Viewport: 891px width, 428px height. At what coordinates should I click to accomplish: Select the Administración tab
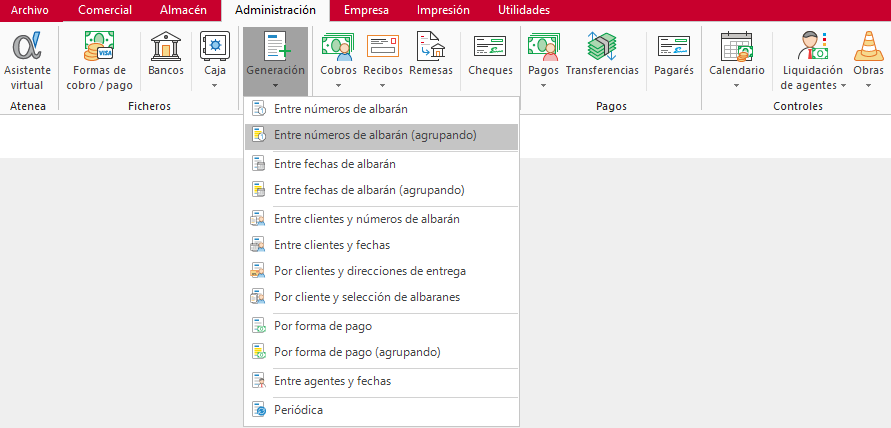pyautogui.click(x=275, y=10)
